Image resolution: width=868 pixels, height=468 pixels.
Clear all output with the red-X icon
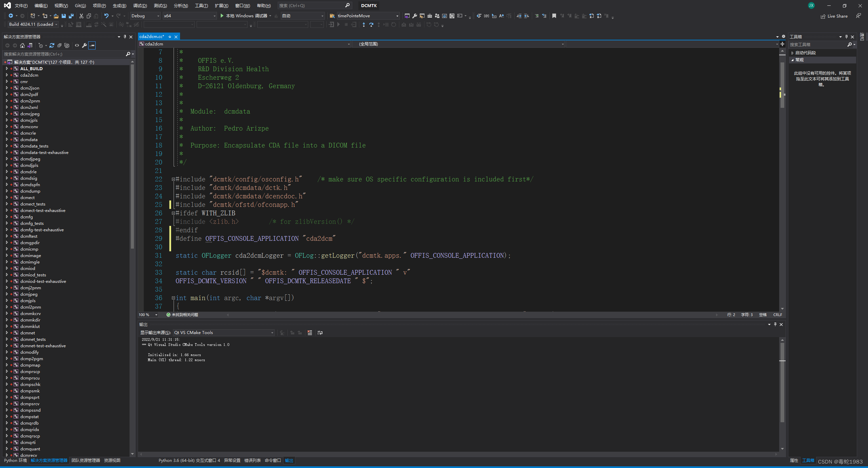[x=310, y=333]
